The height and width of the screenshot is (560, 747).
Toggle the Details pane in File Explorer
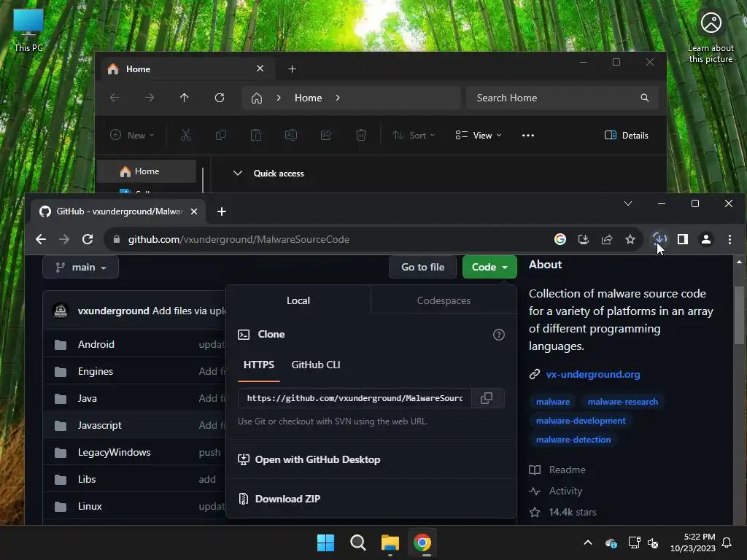[x=626, y=135]
